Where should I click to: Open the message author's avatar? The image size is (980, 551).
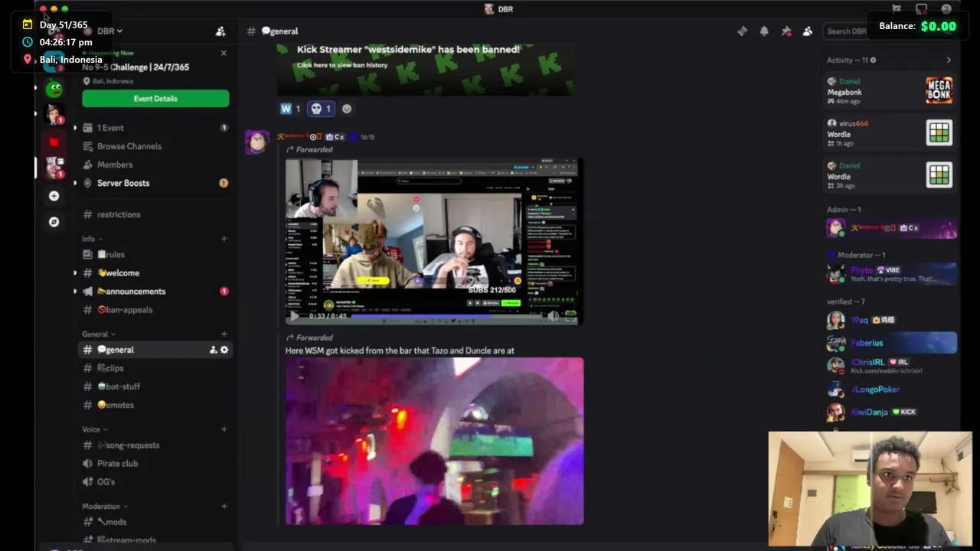click(256, 142)
